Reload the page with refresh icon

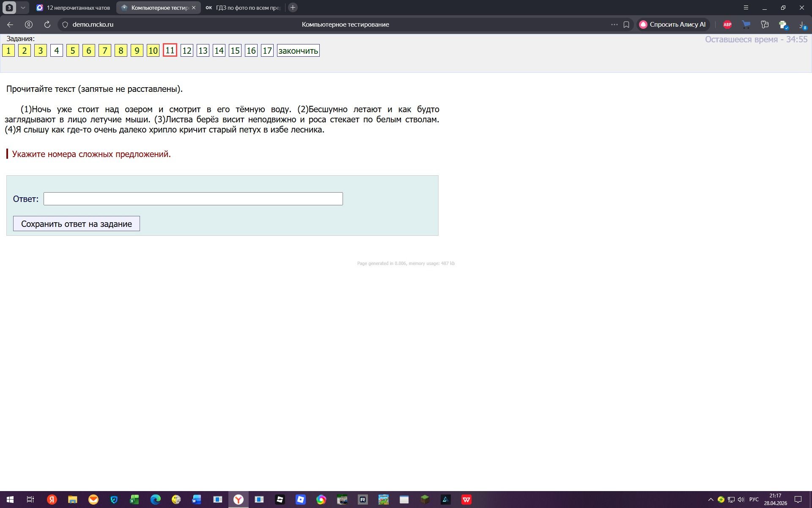[x=47, y=25]
